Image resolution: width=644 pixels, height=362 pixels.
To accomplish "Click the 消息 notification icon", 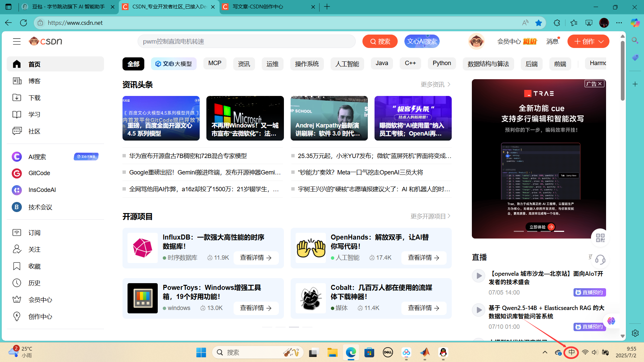I will [552, 41].
